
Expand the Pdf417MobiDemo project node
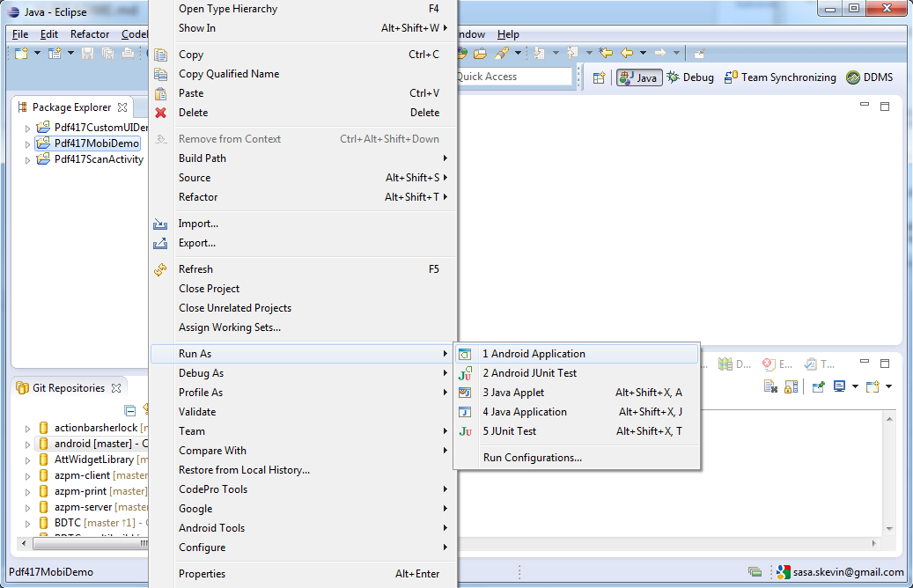click(27, 143)
